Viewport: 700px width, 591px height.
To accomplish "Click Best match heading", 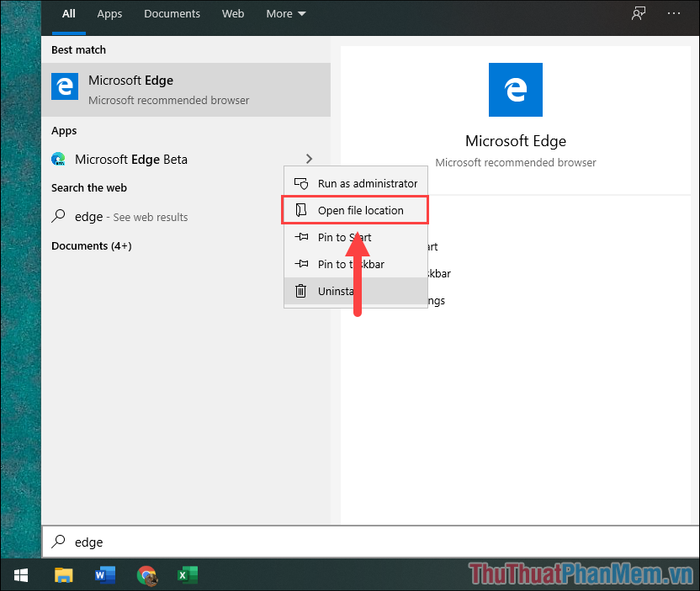I will (79, 50).
